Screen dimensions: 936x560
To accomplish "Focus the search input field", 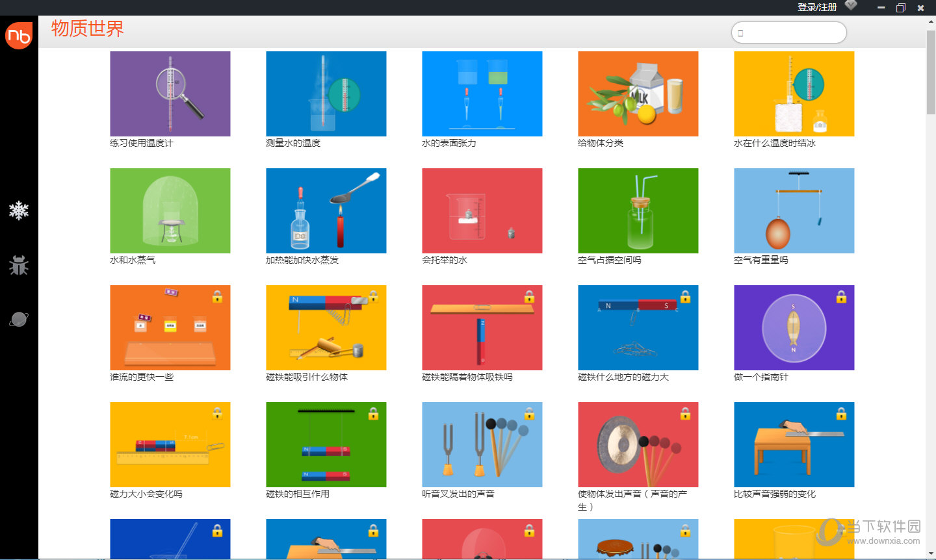I will coord(789,32).
